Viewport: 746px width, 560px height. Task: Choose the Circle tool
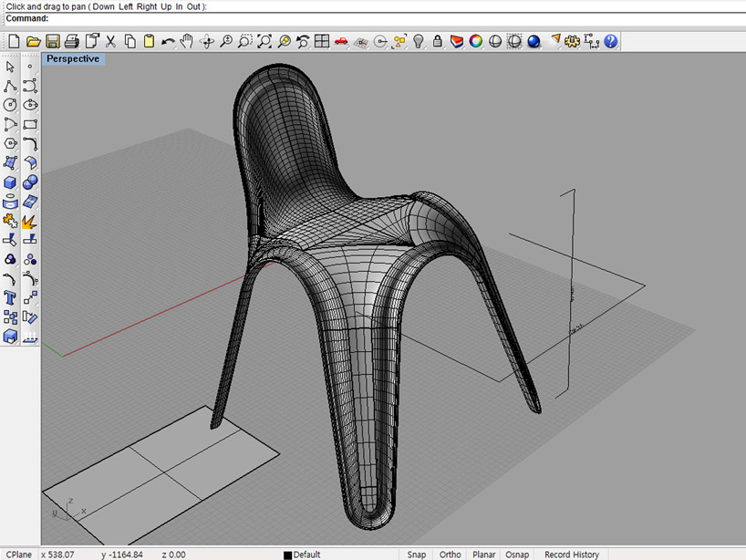[10, 105]
